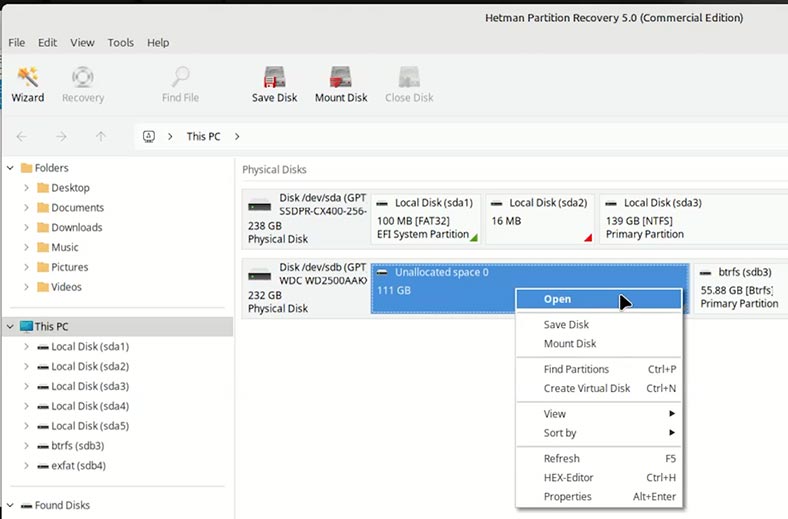Select btrfs (sdb3) in the tree
This screenshot has width=788, height=519.
tap(77, 446)
